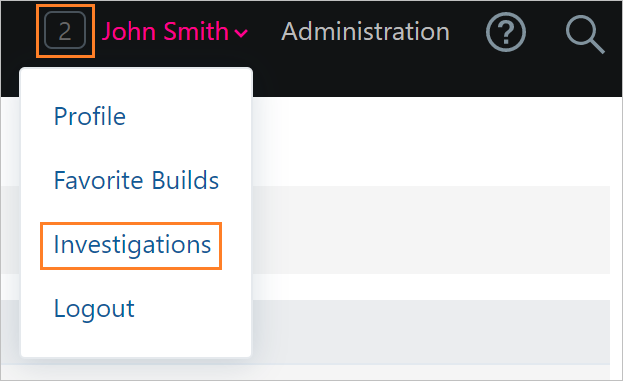Click the Administration header link
The width and height of the screenshot is (623, 381).
pos(365,31)
